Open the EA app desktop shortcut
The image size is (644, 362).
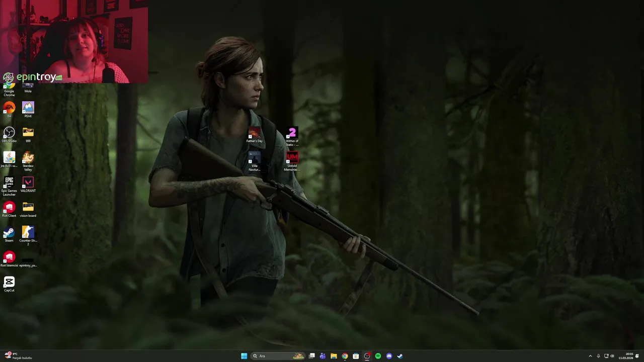point(9,109)
